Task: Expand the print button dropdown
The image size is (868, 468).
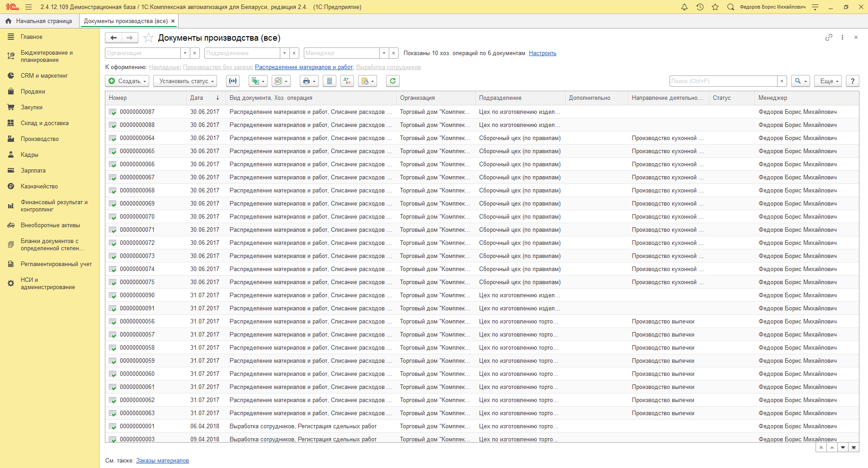Action: [x=309, y=81]
